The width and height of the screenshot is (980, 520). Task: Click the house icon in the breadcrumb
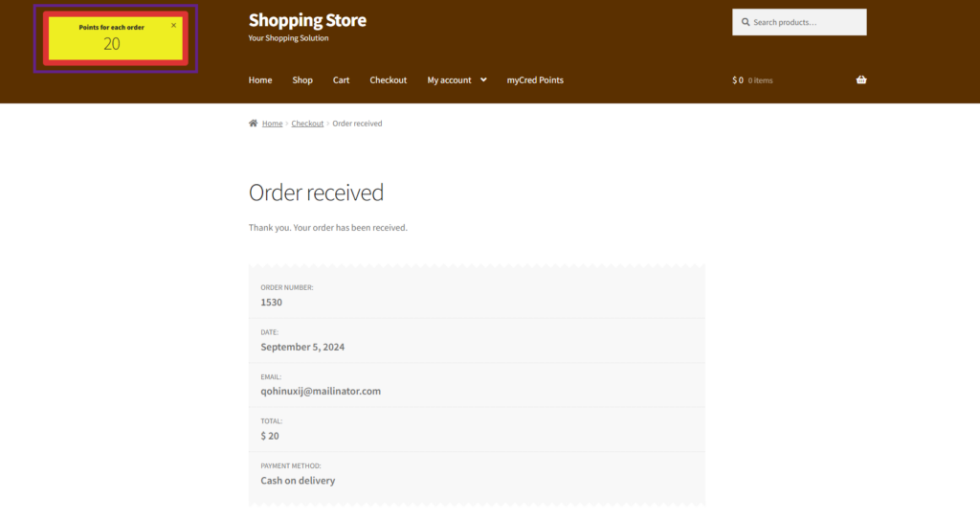(x=253, y=124)
